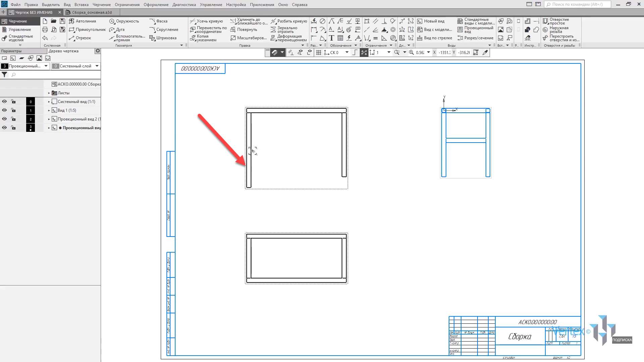The image size is (644, 362).
Task: Select the Отрезок line segment tool
Action: coord(80,38)
